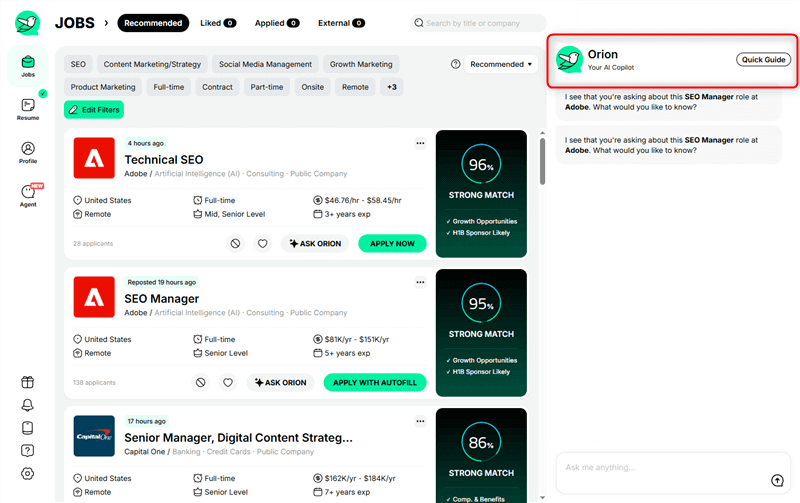Toggle the Remote filter chip

click(355, 87)
